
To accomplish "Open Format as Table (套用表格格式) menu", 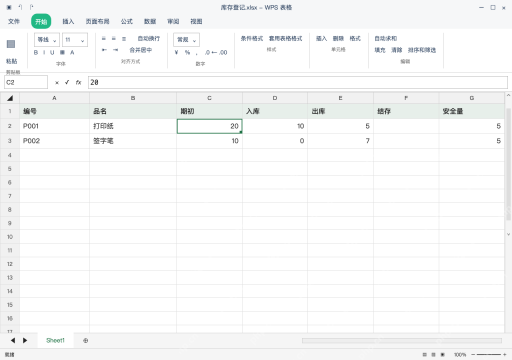I will [x=286, y=39].
